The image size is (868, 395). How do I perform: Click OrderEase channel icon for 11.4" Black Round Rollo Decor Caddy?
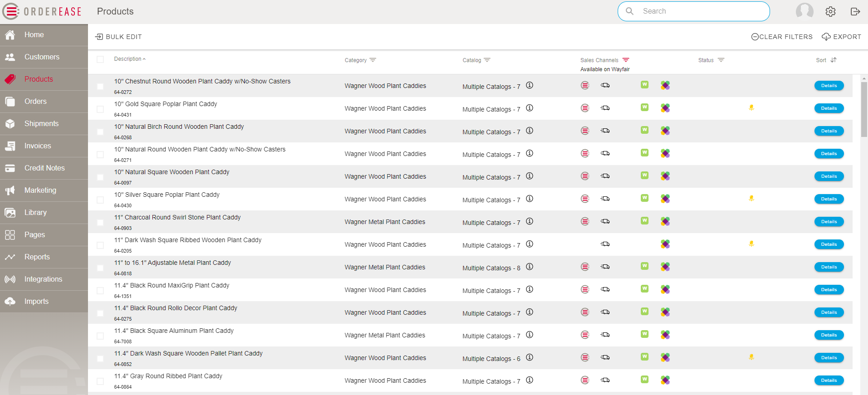[x=585, y=312]
